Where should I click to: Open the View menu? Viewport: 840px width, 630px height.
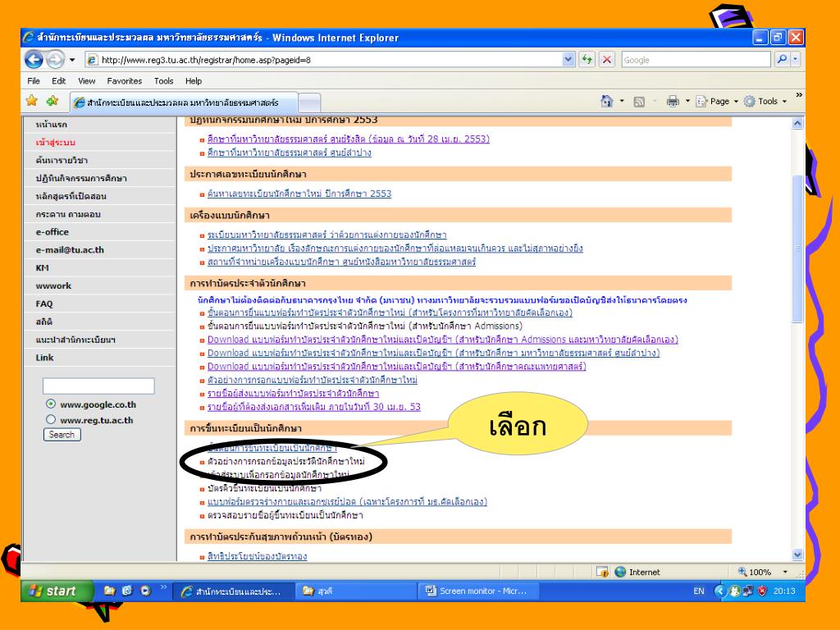coord(86,81)
